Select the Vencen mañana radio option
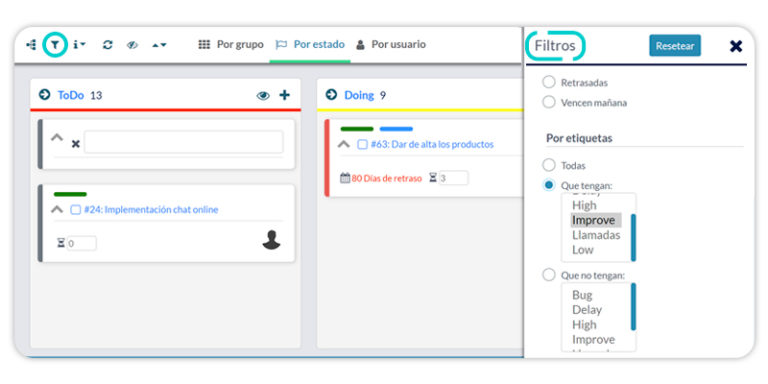Image resolution: width=768 pixels, height=384 pixels. click(549, 102)
